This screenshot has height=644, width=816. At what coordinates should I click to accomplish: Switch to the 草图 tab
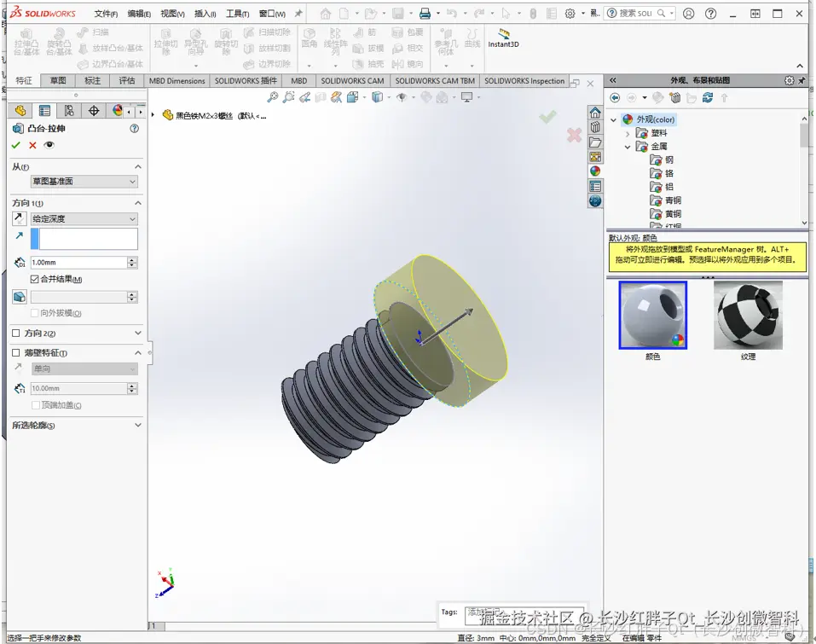pyautogui.click(x=58, y=81)
